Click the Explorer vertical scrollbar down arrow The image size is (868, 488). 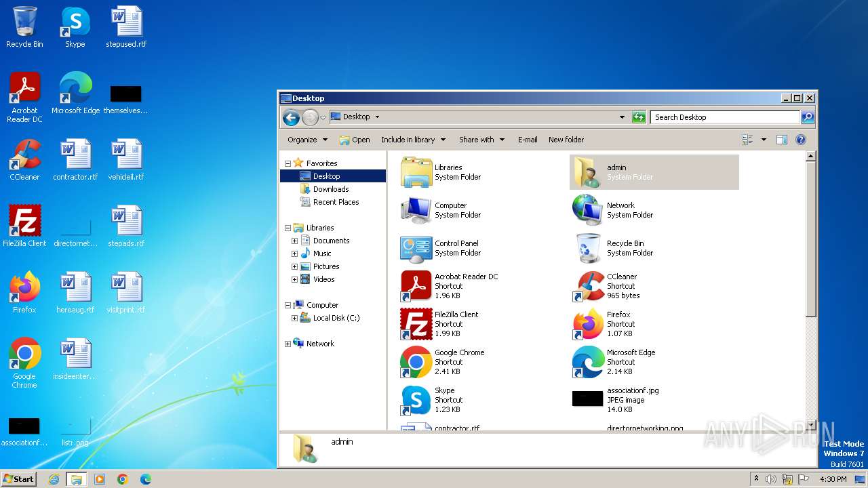pyautogui.click(x=810, y=425)
